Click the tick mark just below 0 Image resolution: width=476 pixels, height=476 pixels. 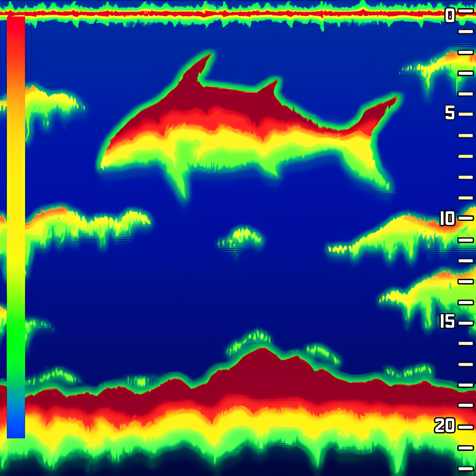[x=465, y=32]
